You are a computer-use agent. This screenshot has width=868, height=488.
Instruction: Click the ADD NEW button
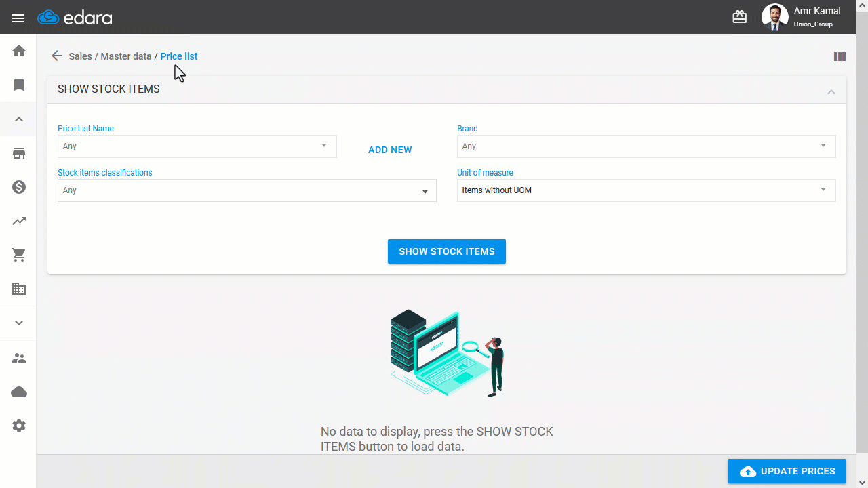pyautogui.click(x=390, y=150)
